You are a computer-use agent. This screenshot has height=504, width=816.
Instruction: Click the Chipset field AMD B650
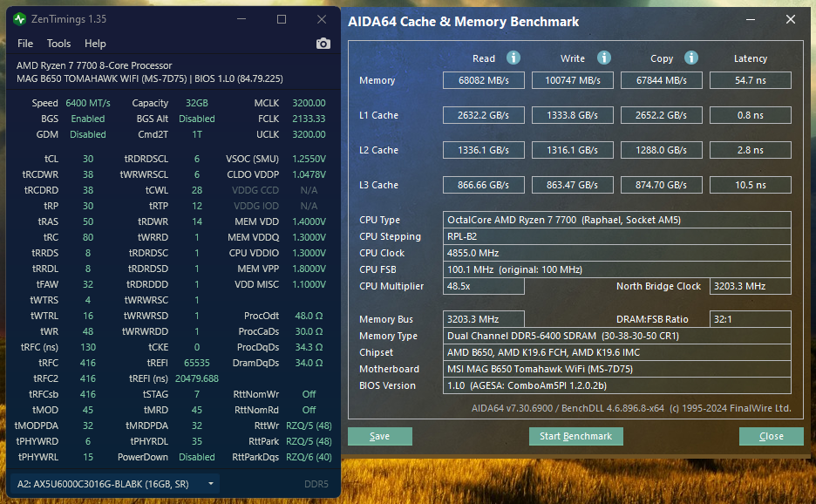(x=616, y=352)
